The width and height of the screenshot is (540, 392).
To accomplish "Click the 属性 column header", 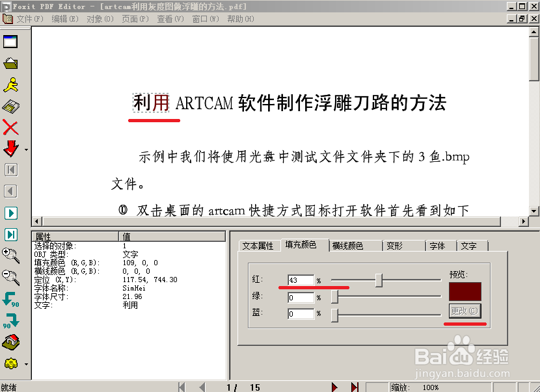I will click(x=75, y=237).
